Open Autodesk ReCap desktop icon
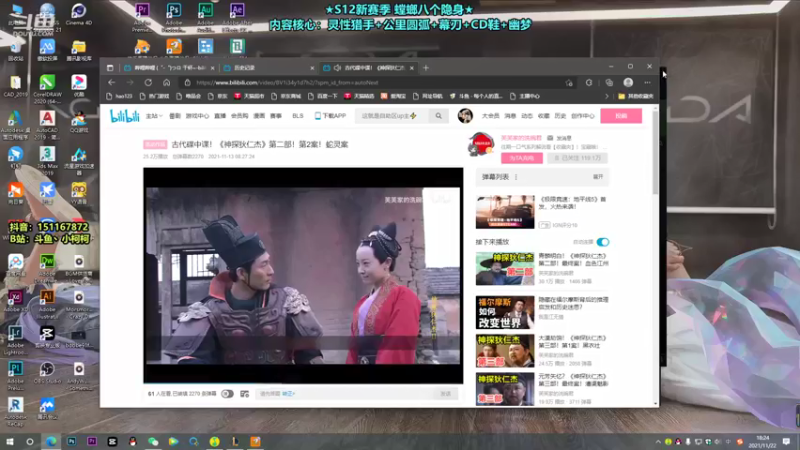 [x=15, y=411]
